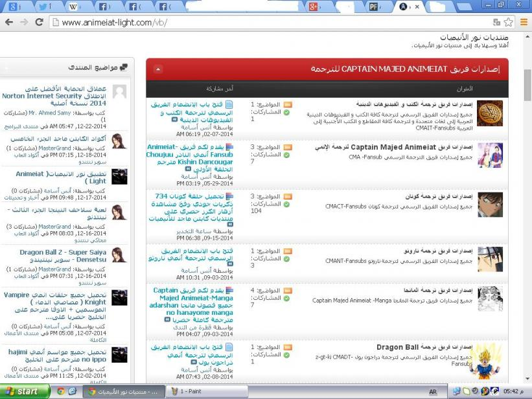Screen dimensions: 532x399
Task: Open the manga translation forum thumbnail
Action: (x=491, y=299)
